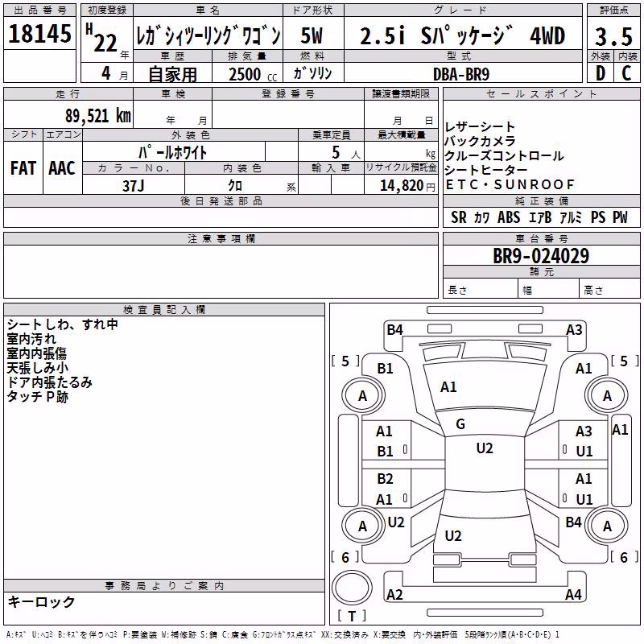Select the note シートしわ、すれ中
Viewport: 644px width, 644px height.
pos(63,324)
